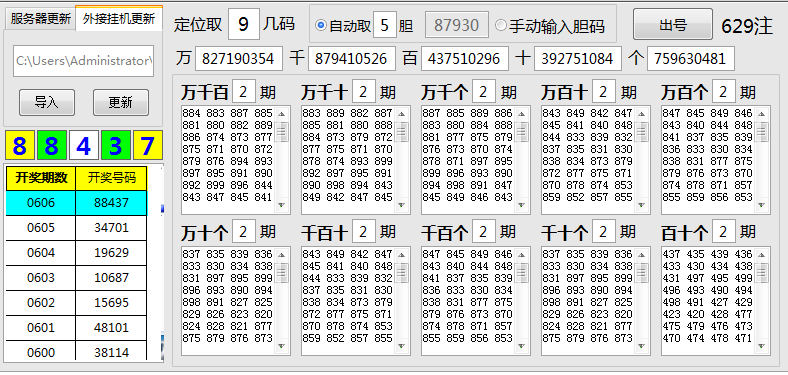
Task: Click the 10687 cell in row 0603
Action: (x=112, y=278)
